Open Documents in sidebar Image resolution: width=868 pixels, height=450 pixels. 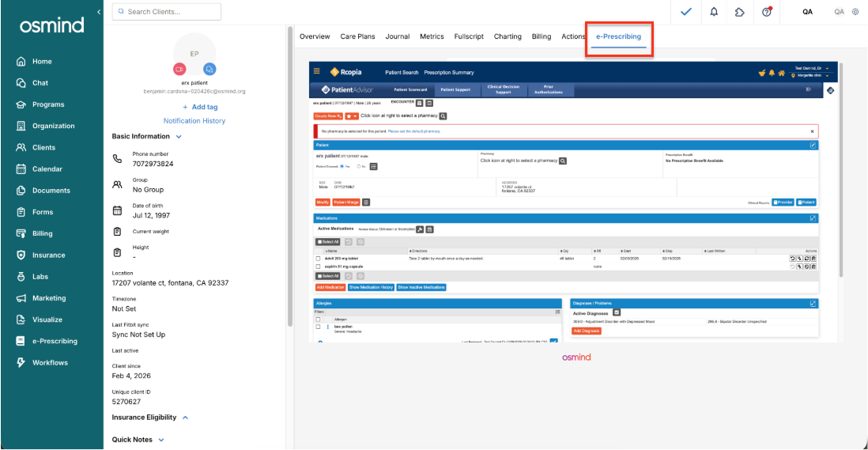pyautogui.click(x=43, y=191)
